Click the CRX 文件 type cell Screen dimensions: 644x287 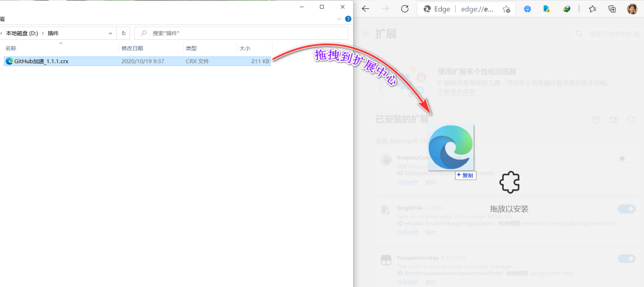(x=197, y=61)
